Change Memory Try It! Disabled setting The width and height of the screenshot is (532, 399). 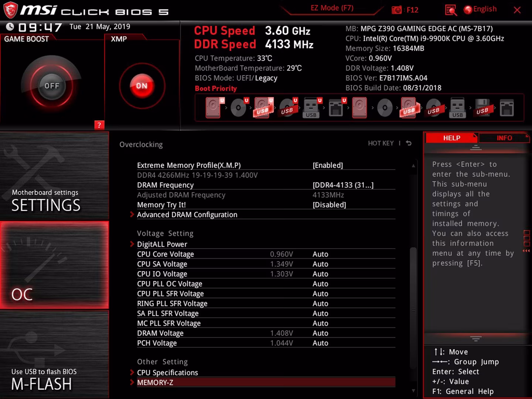[x=329, y=205]
